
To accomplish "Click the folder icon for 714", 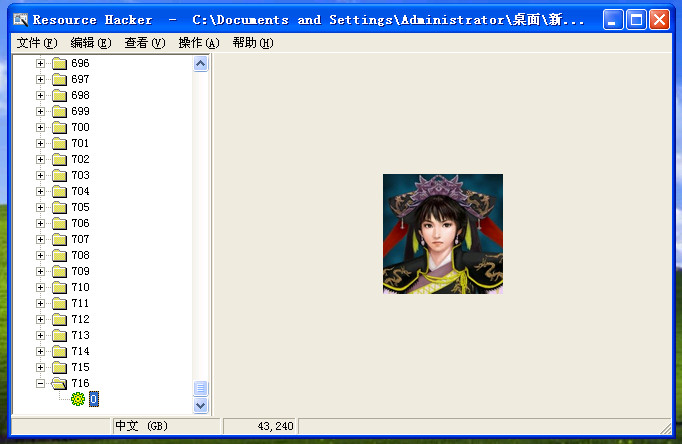I will tap(60, 351).
